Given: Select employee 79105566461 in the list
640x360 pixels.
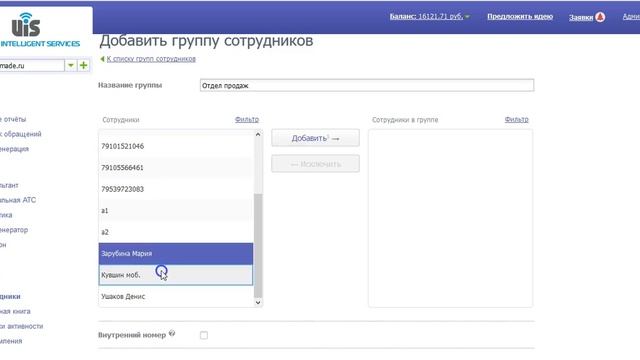Looking at the screenshot, I should point(176,168).
